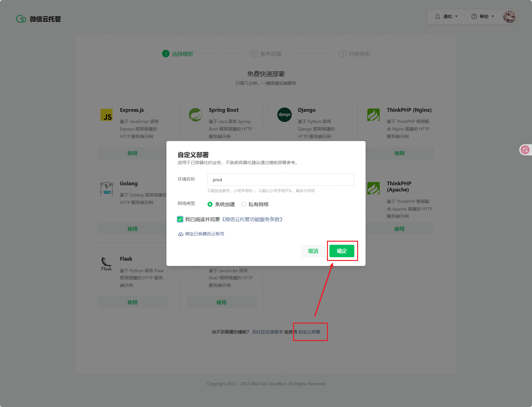532x407 pixels.
Task: Open the user avatar profile
Action: [x=509, y=17]
